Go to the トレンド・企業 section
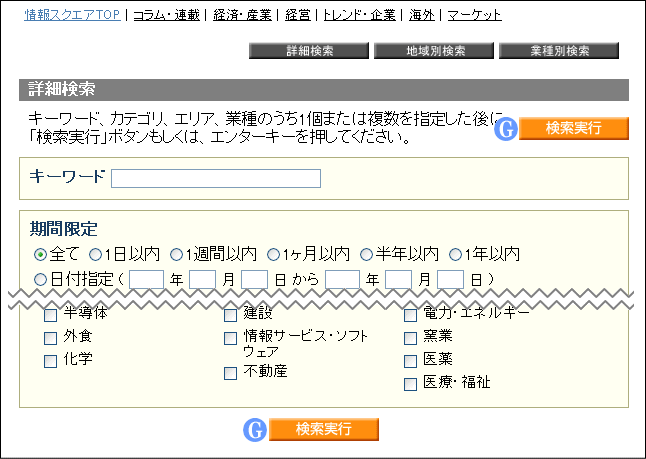 (359, 15)
